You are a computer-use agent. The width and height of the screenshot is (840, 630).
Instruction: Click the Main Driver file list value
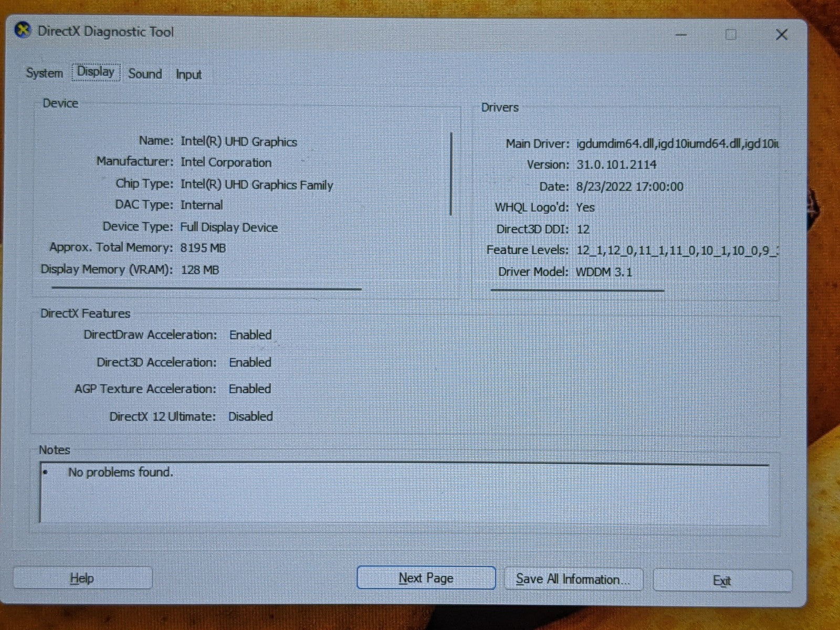(x=677, y=143)
